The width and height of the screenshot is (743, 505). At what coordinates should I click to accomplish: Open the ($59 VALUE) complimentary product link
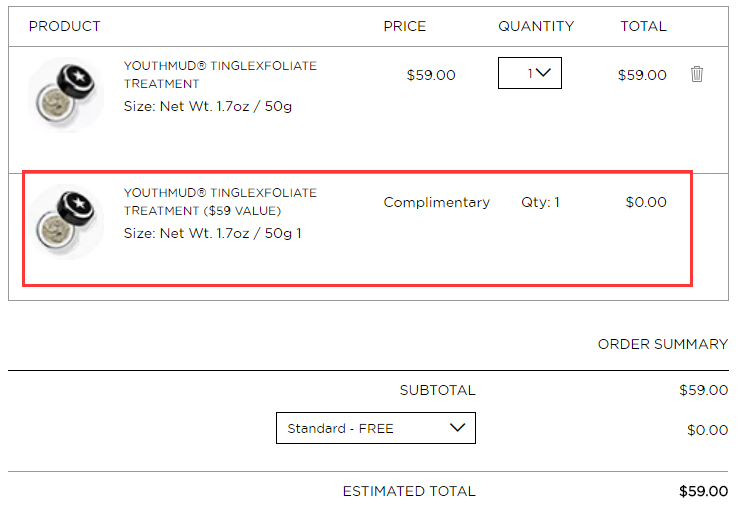pyautogui.click(x=220, y=201)
